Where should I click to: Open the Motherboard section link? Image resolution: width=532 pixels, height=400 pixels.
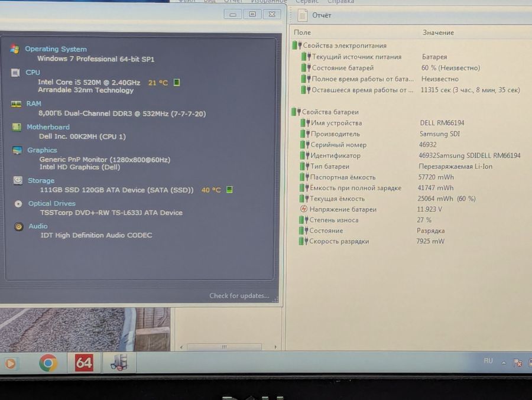click(48, 127)
